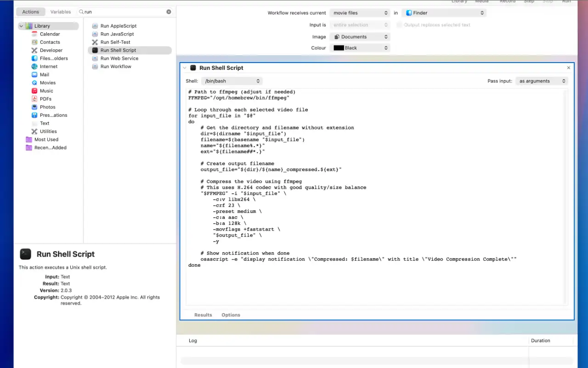Click Record in the Automator toolbar
Image resolution: width=588 pixels, height=368 pixels.
pyautogui.click(x=507, y=2)
